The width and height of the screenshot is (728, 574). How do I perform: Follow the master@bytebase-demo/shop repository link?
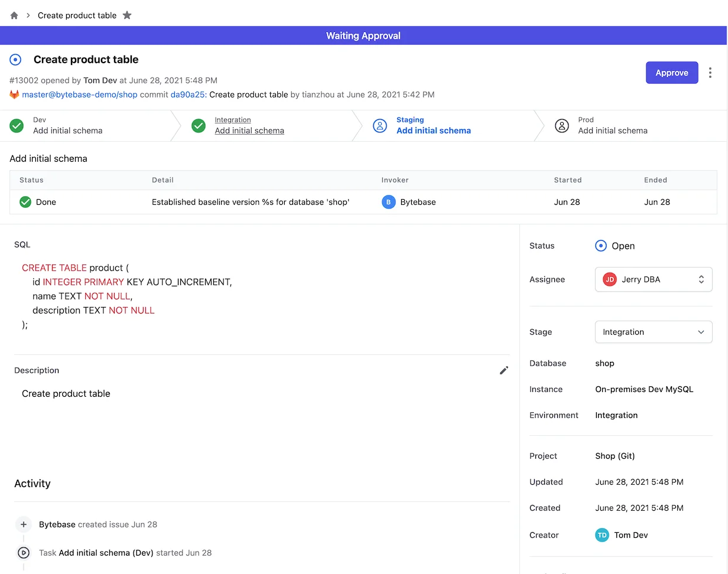80,94
